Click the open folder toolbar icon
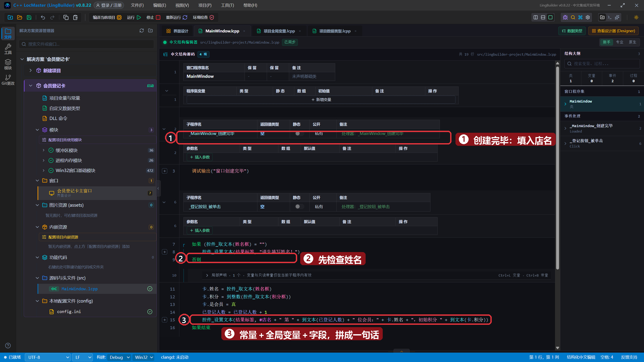 [x=19, y=17]
